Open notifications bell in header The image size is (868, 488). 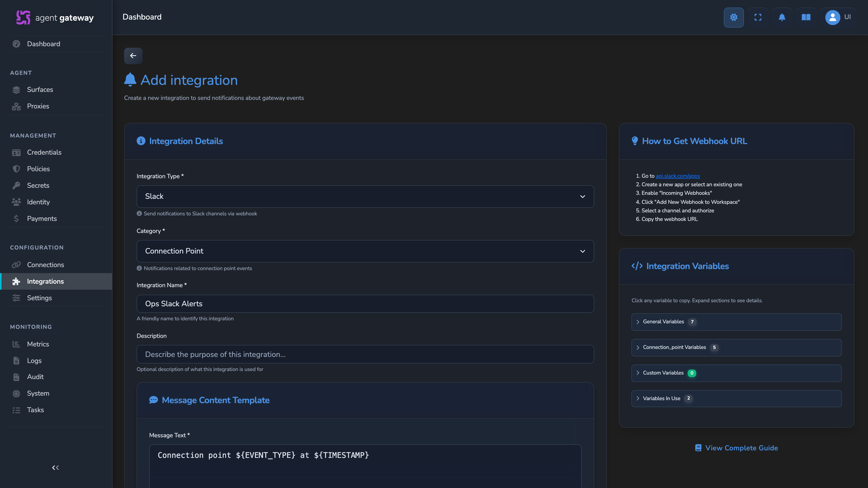click(x=782, y=17)
